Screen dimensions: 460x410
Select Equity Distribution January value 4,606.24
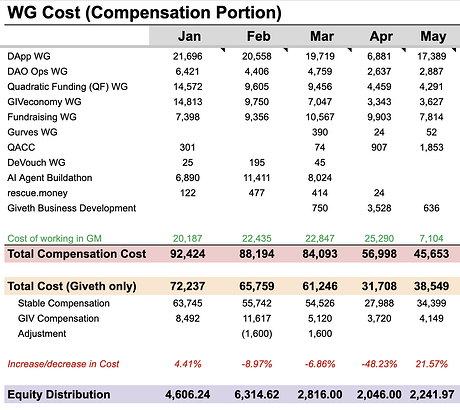click(x=188, y=395)
